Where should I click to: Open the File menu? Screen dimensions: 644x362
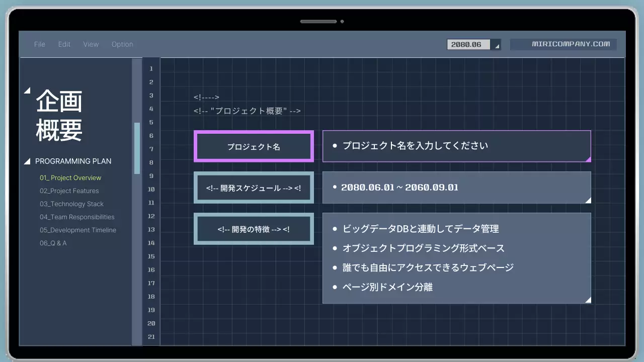coord(39,44)
